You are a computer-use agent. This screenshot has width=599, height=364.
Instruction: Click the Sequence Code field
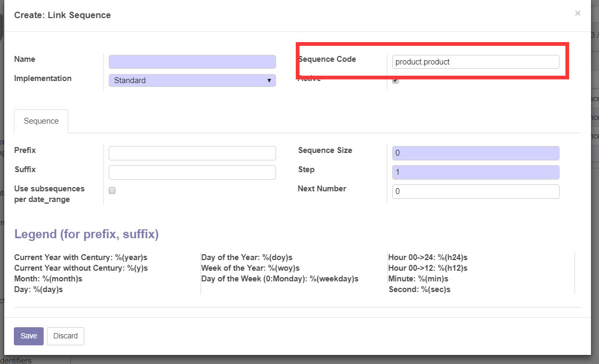pos(475,62)
